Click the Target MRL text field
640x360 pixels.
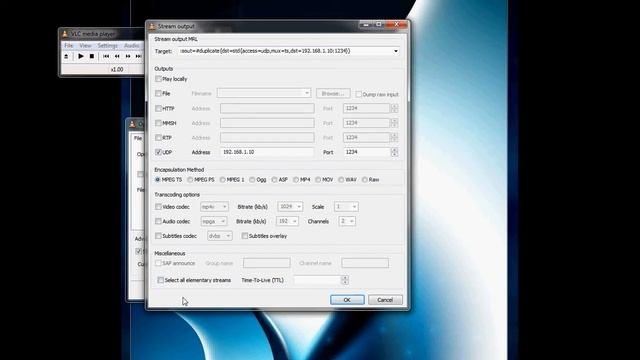285,51
